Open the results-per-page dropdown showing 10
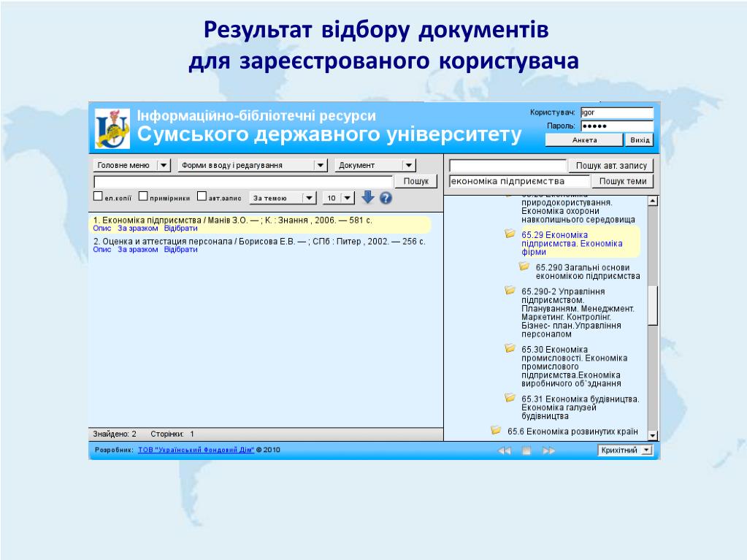747x560 pixels. click(x=338, y=198)
